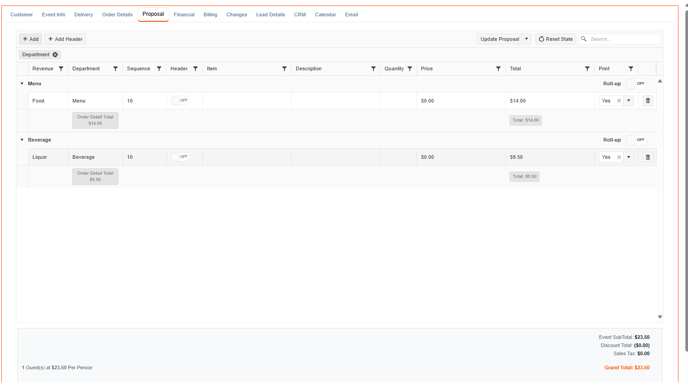Remove the Department grouping chip
Viewport: 688px width, 382px height.
pyautogui.click(x=55, y=55)
